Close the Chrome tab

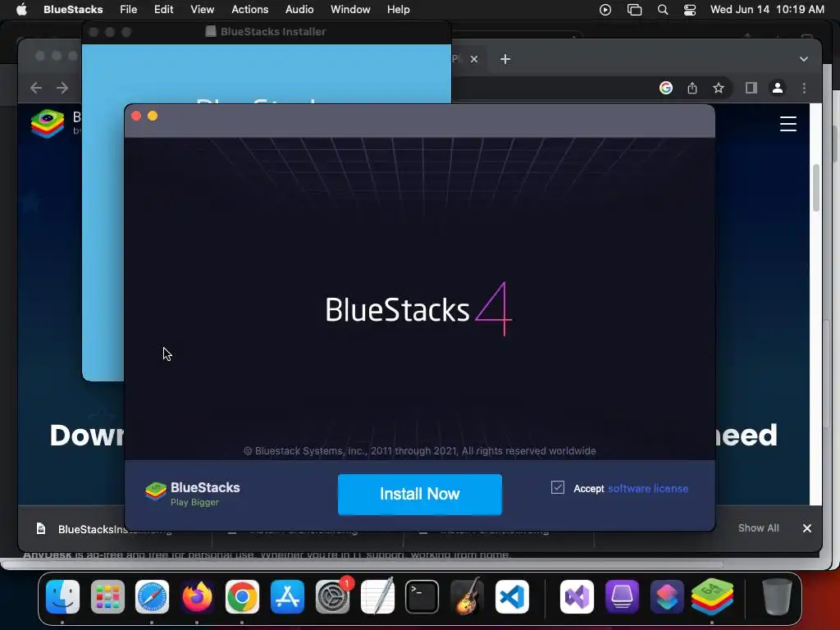click(474, 59)
